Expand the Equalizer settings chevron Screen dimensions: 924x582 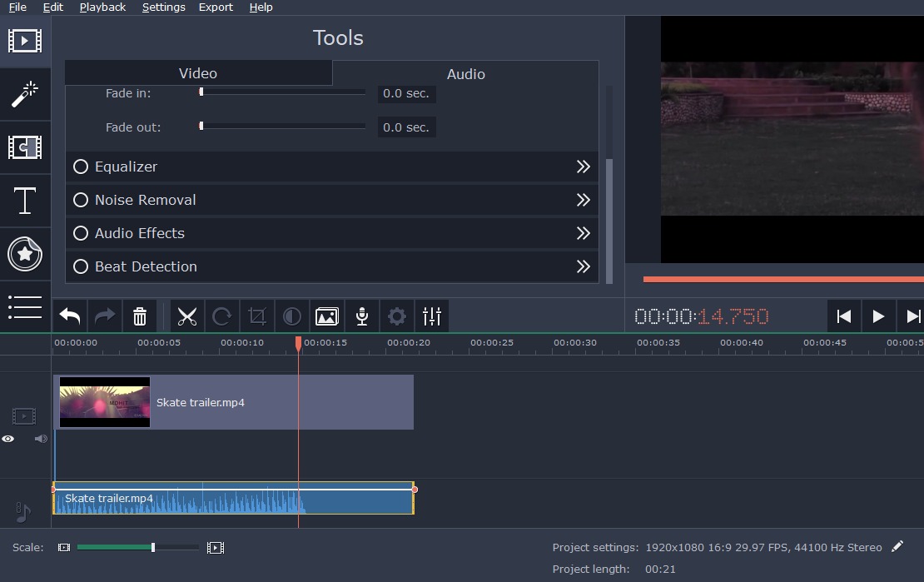pos(584,167)
